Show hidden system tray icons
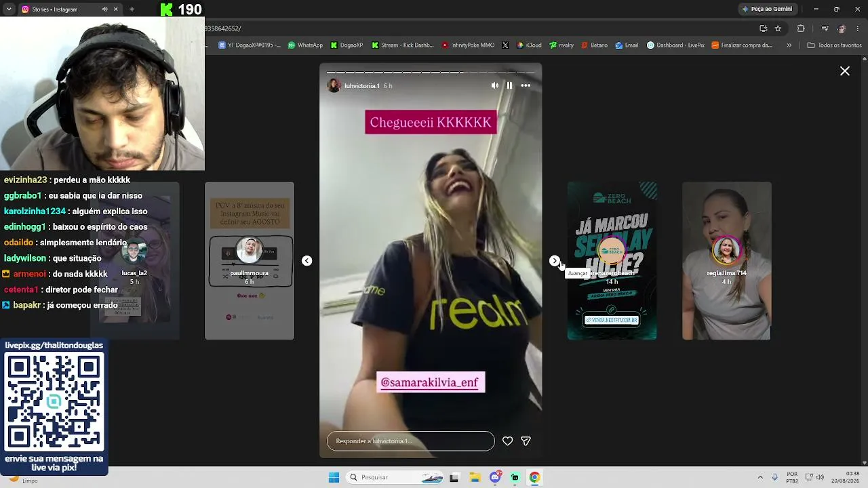Image resolution: width=868 pixels, height=488 pixels. click(x=760, y=477)
